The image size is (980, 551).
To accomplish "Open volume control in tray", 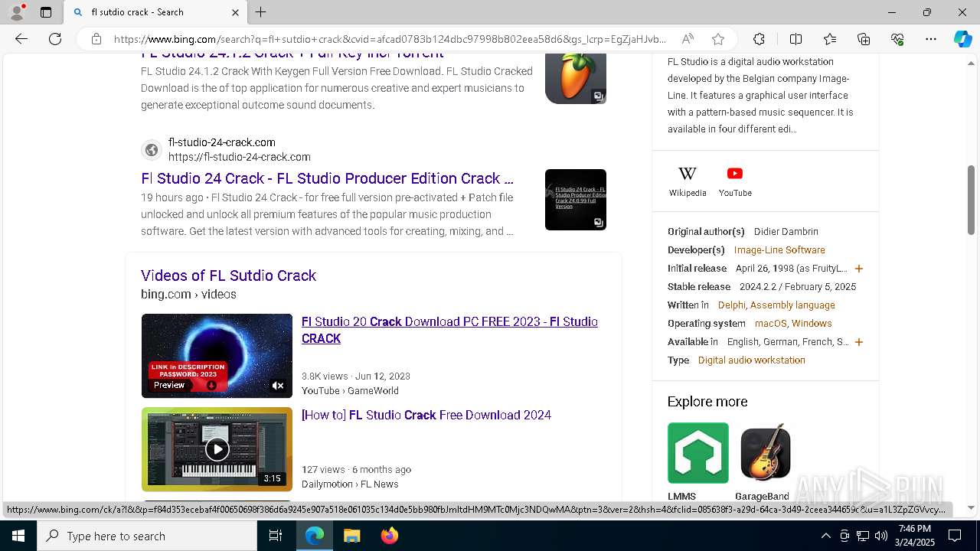I will point(881,536).
